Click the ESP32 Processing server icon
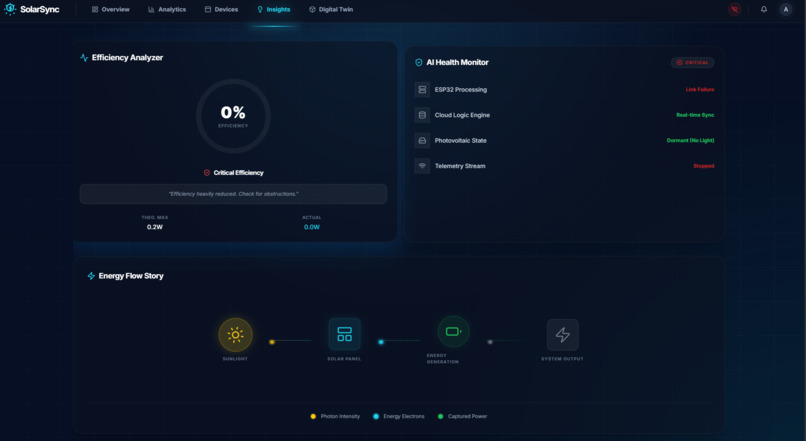This screenshot has height=441, width=806. (x=422, y=89)
